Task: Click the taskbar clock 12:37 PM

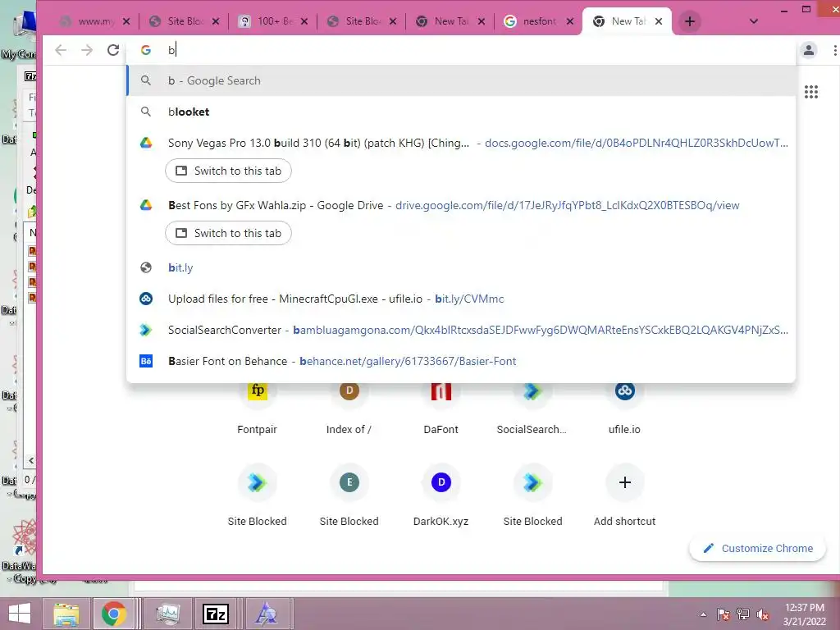Action: coord(804,607)
